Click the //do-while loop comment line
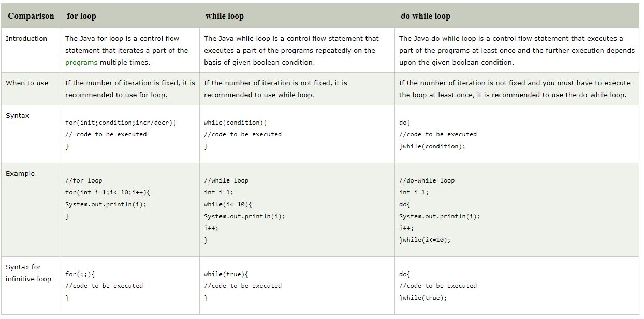Screen dimensions: 644x319 click(x=427, y=180)
